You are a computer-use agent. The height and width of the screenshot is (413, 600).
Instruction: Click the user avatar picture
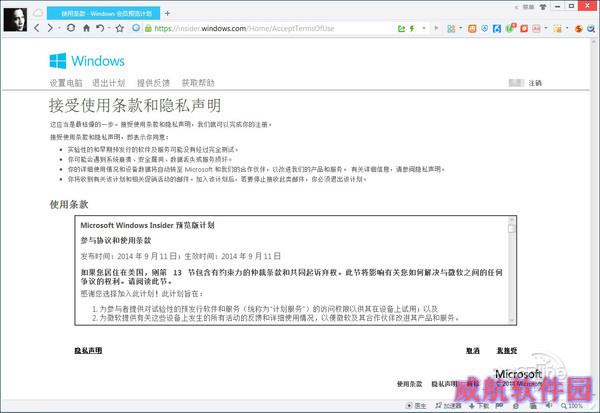tap(15, 20)
